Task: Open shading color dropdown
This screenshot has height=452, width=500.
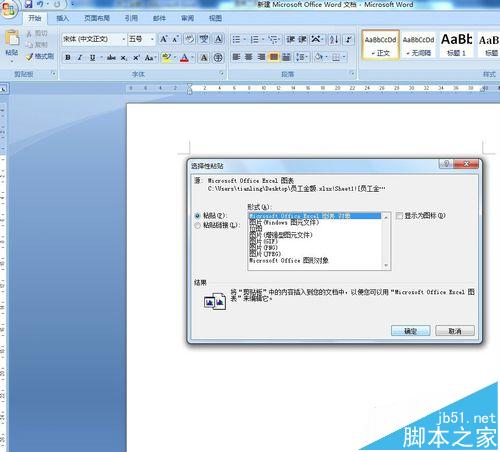Action: 327,57
